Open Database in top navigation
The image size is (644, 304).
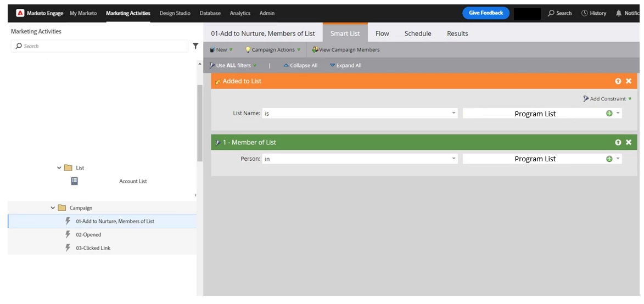[210, 13]
